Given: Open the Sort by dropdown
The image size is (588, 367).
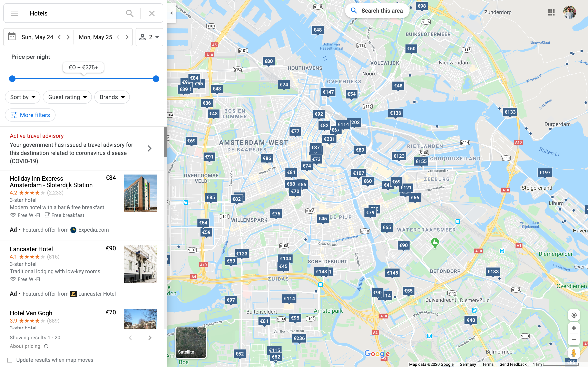Looking at the screenshot, I should point(23,97).
